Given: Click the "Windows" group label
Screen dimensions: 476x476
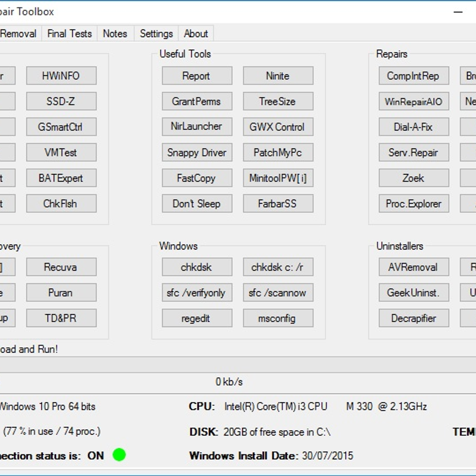Looking at the screenshot, I should pos(178,246).
